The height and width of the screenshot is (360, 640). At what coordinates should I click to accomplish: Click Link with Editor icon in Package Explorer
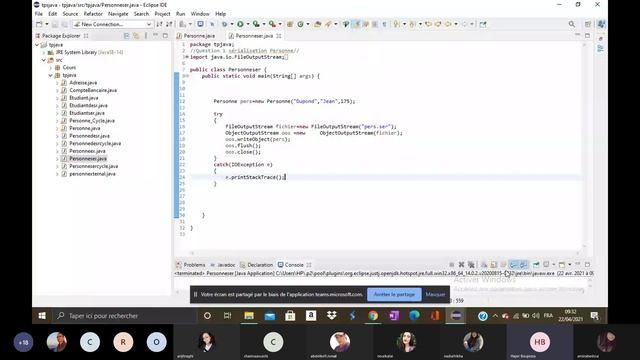[x=136, y=36]
